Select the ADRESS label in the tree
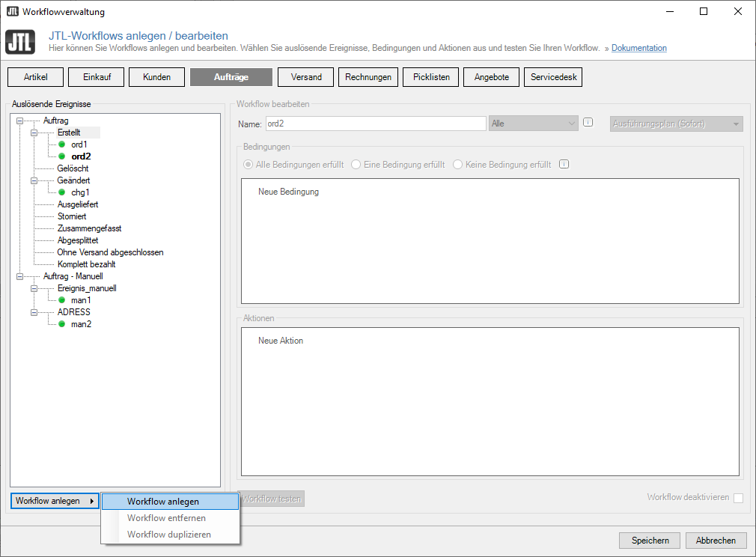Viewport: 756px width, 557px height. (74, 312)
